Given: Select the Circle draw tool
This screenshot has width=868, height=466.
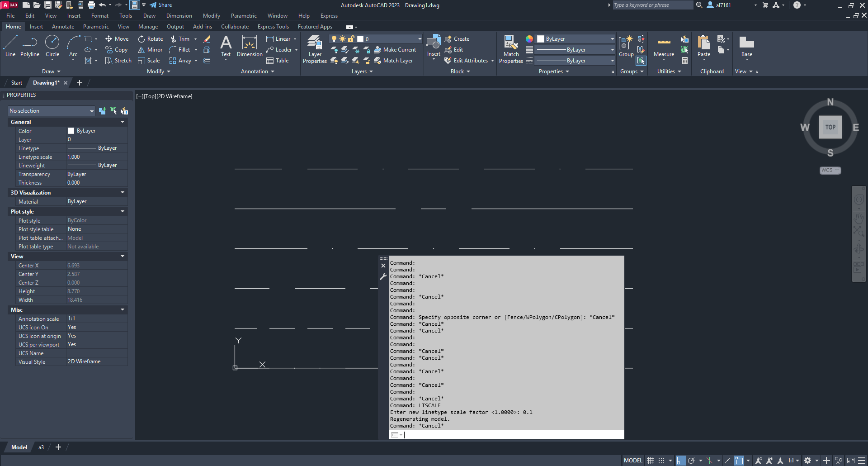Looking at the screenshot, I should click(52, 46).
